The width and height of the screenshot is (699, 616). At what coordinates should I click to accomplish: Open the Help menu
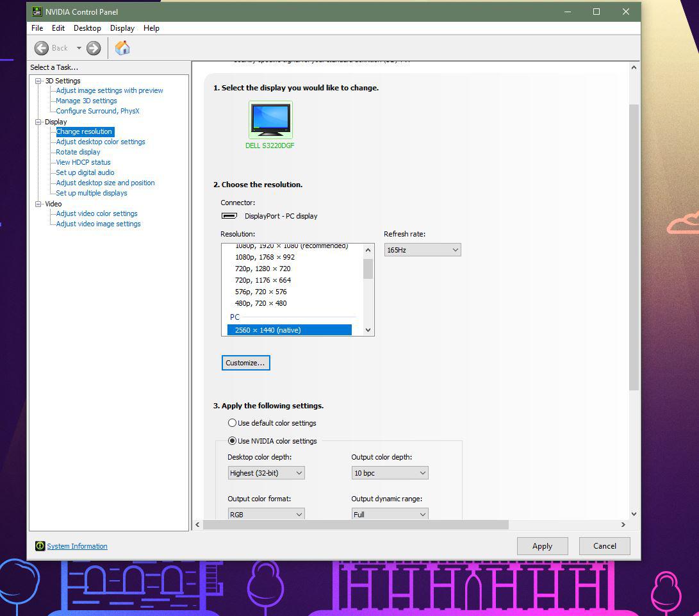[151, 28]
